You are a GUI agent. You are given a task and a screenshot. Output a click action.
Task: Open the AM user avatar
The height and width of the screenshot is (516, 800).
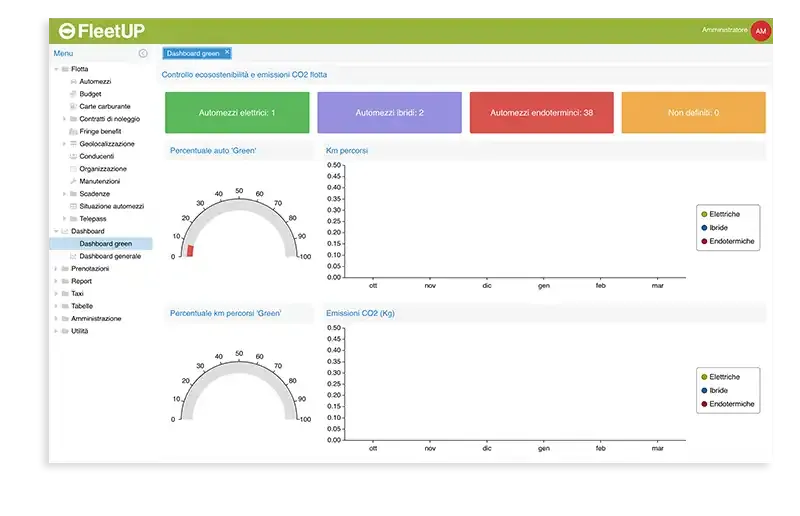coord(761,31)
